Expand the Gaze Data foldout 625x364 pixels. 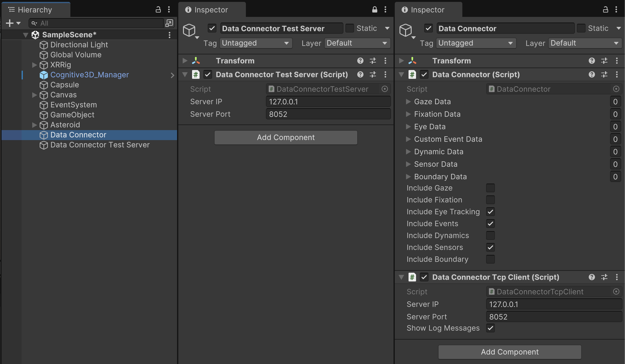pos(408,101)
